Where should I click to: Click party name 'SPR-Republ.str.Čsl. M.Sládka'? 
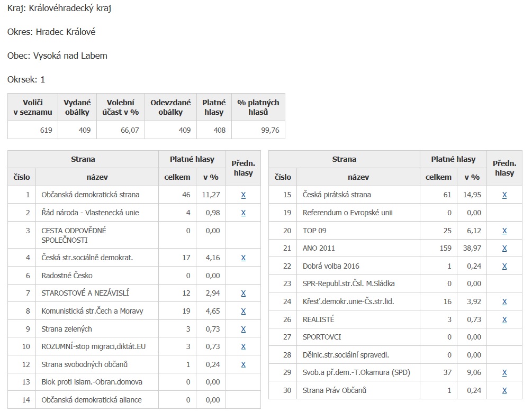point(349,283)
